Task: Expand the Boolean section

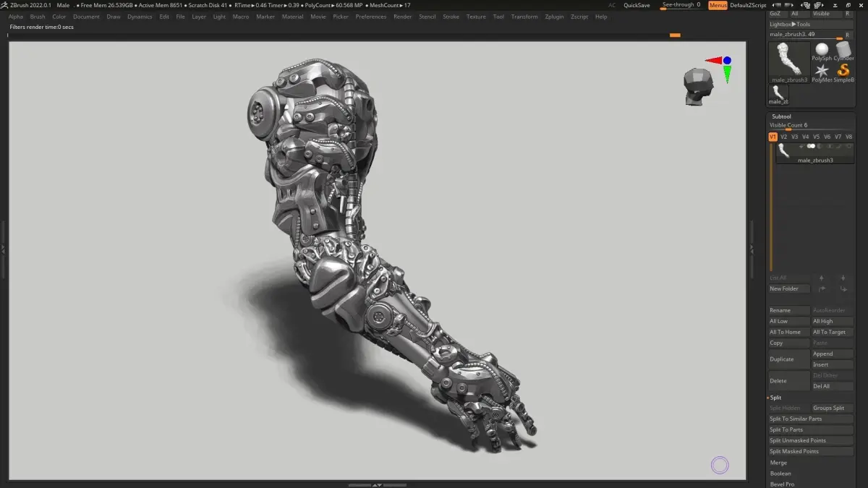Action: 780,474
